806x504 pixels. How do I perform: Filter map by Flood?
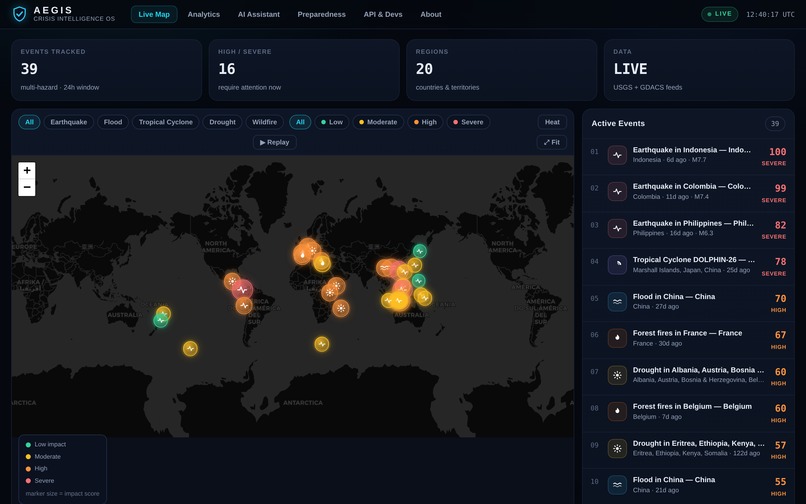pyautogui.click(x=113, y=122)
